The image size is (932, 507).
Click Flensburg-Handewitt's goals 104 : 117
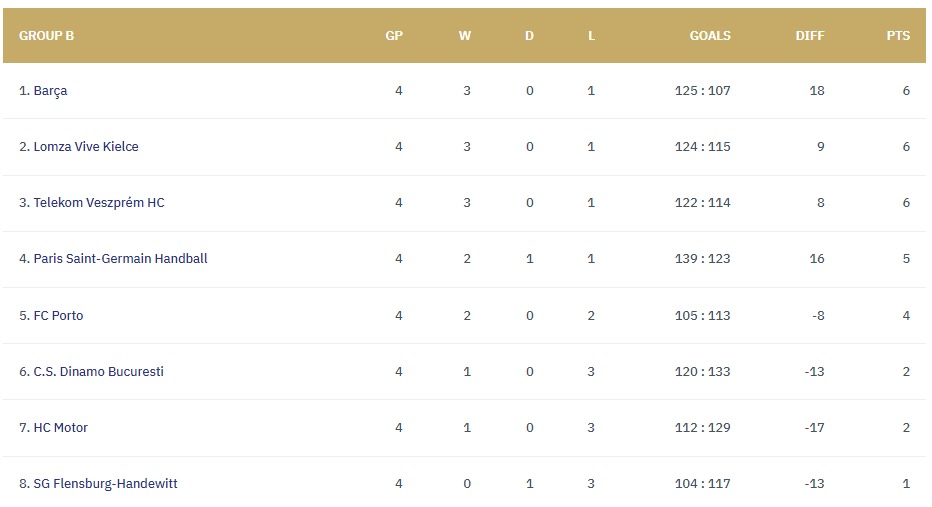click(x=703, y=484)
